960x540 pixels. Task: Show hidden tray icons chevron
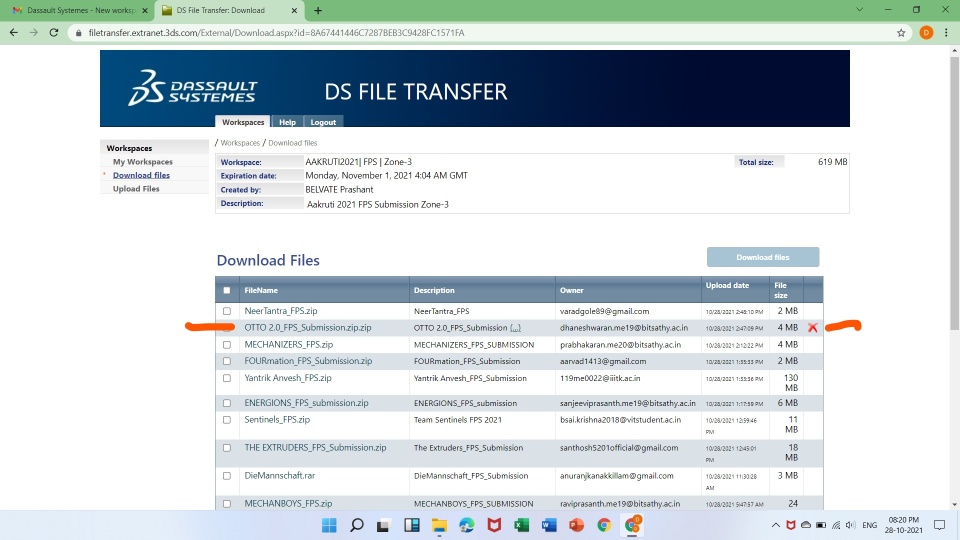775,525
